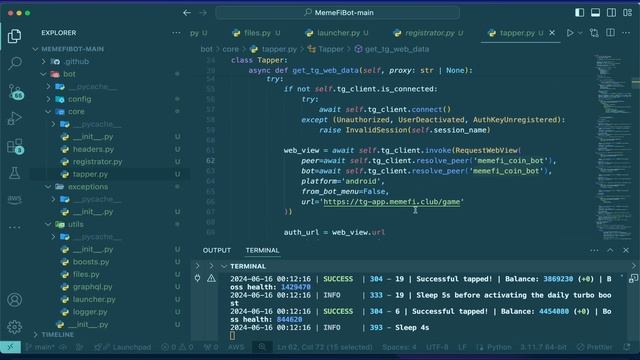Go back using the left arrow
The image size is (640, 360).
pos(187,13)
